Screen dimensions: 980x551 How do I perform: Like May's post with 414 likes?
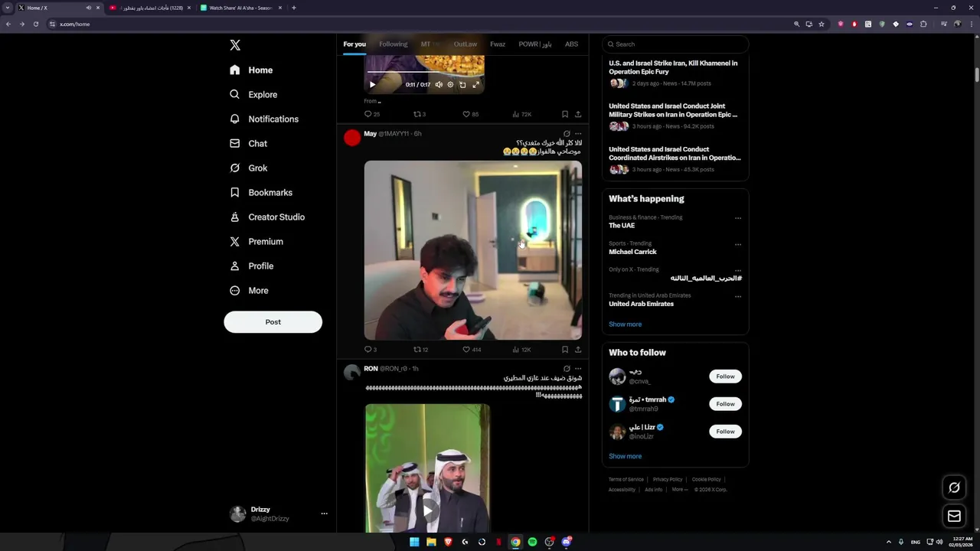click(x=472, y=350)
